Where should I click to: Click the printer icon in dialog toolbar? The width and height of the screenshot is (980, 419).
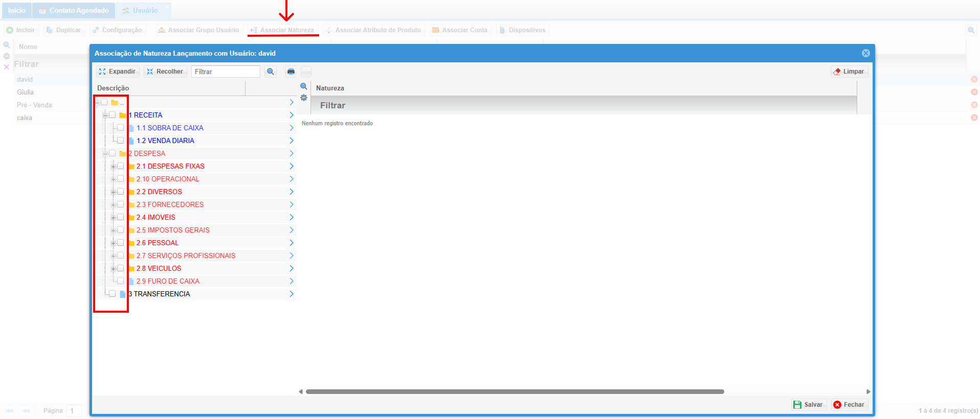click(291, 72)
